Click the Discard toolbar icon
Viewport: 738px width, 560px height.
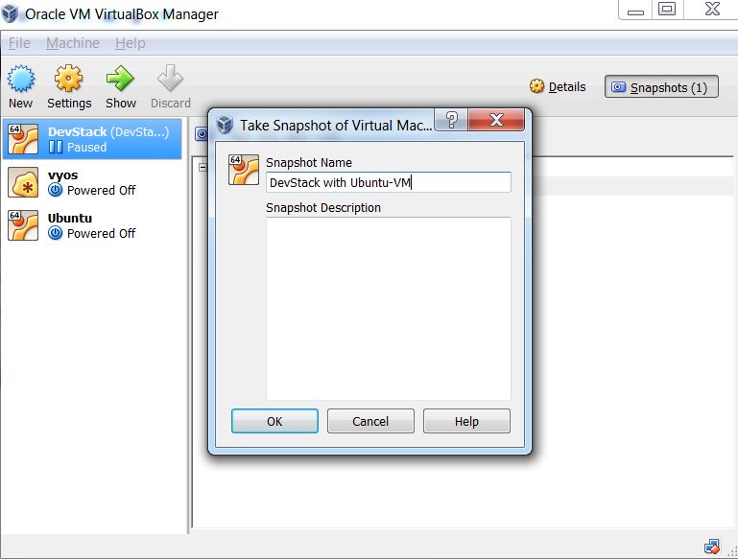(x=171, y=79)
